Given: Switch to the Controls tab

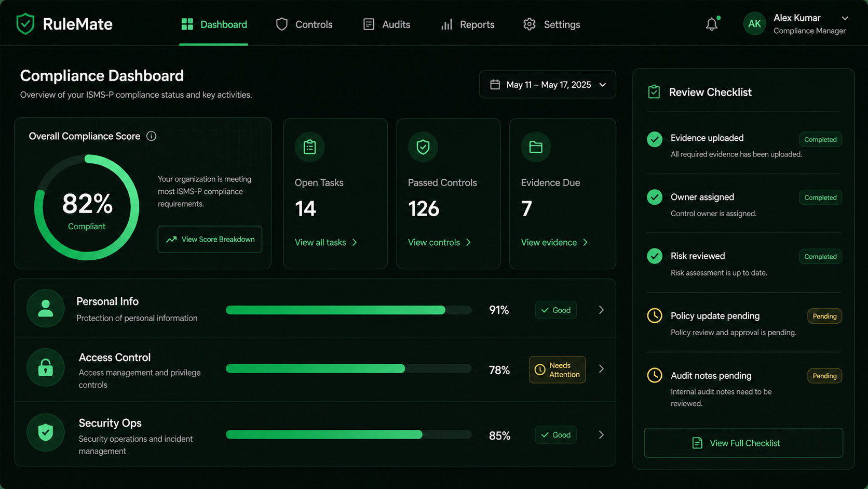Looking at the screenshot, I should tap(304, 24).
